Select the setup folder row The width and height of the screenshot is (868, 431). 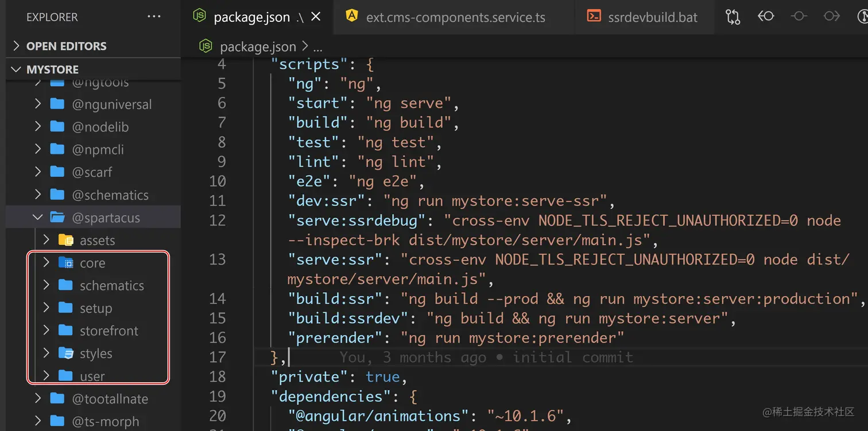pos(93,308)
